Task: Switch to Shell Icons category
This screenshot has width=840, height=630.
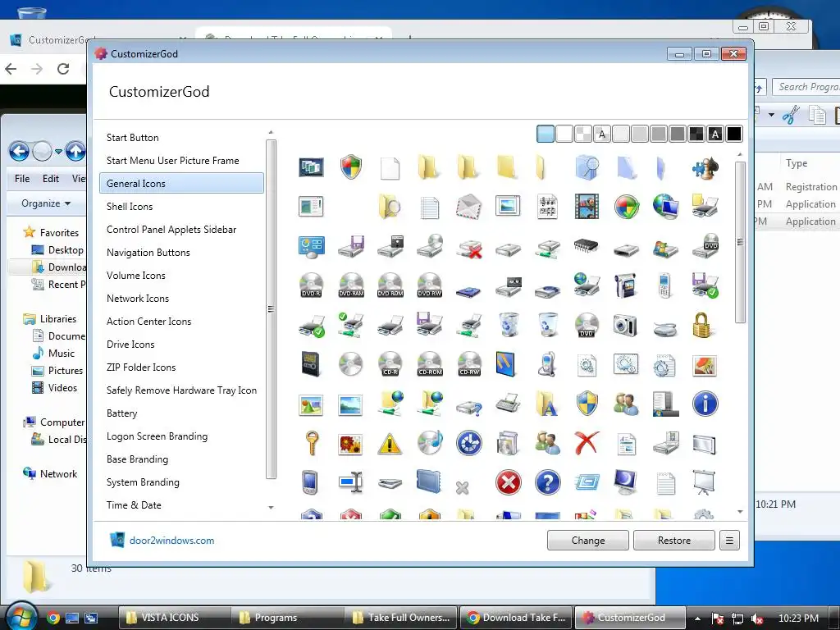Action: click(x=130, y=207)
